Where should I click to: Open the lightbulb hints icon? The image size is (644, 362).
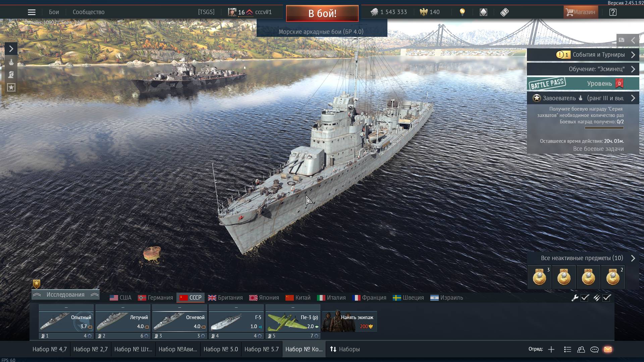coord(462,12)
